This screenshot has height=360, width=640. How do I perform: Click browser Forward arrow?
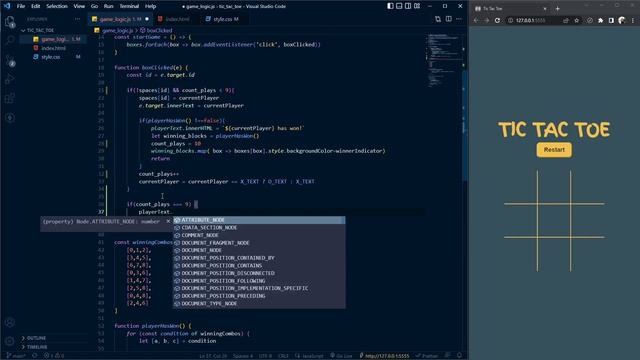point(486,20)
